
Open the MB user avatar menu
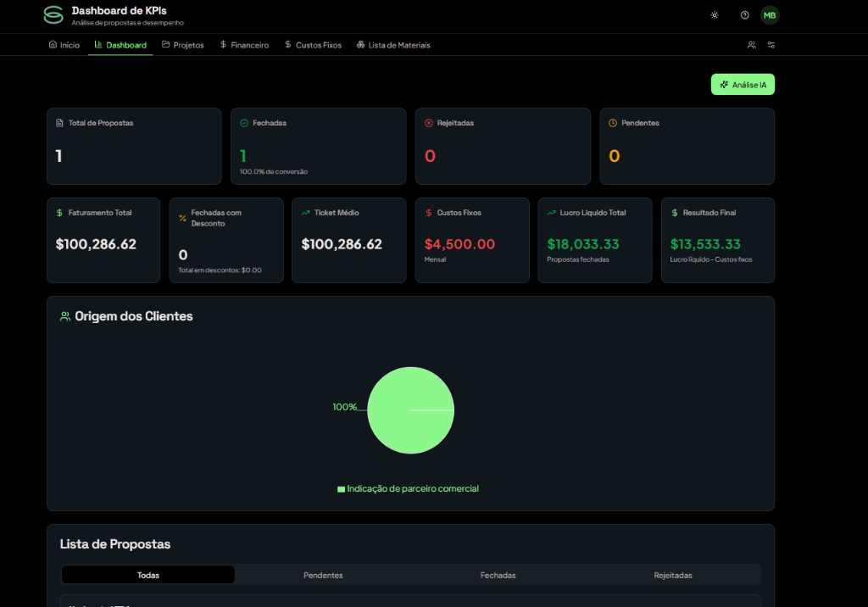pos(770,15)
